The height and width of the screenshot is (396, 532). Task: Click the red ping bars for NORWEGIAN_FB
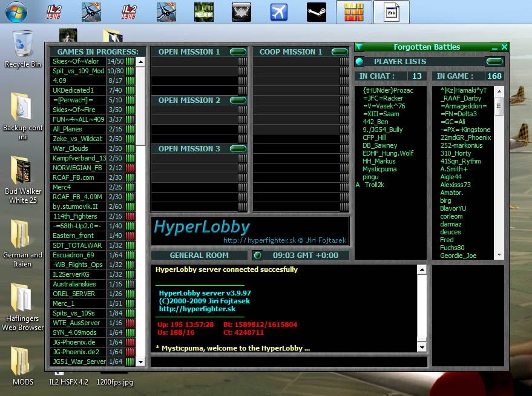[x=130, y=168]
